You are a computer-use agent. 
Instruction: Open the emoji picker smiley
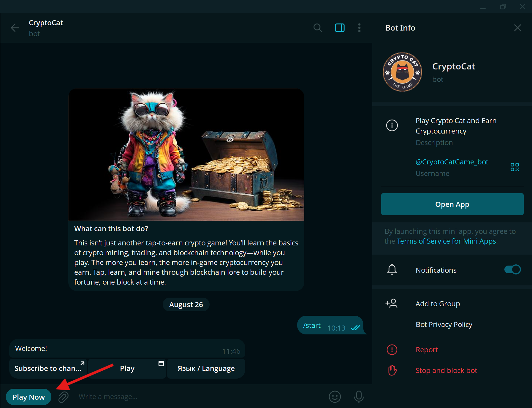coord(335,397)
